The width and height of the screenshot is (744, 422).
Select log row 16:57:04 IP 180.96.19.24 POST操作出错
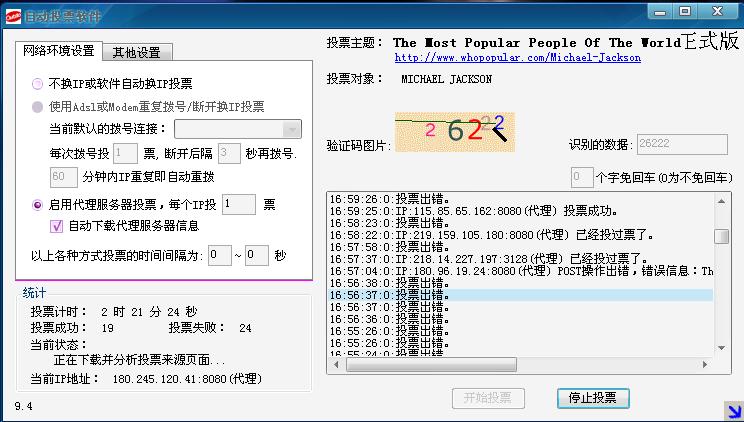pos(521,271)
